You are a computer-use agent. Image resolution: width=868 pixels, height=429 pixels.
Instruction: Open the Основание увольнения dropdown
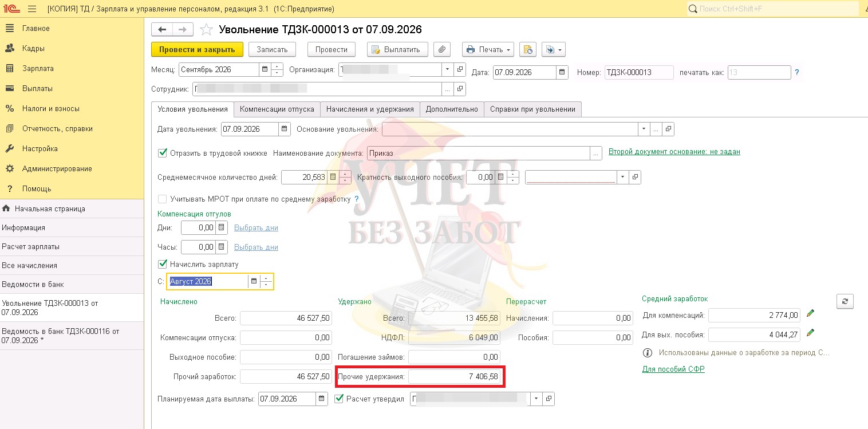click(644, 129)
